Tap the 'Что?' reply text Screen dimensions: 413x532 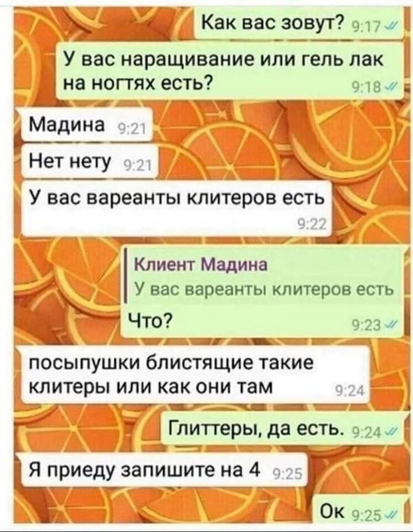[x=149, y=319]
